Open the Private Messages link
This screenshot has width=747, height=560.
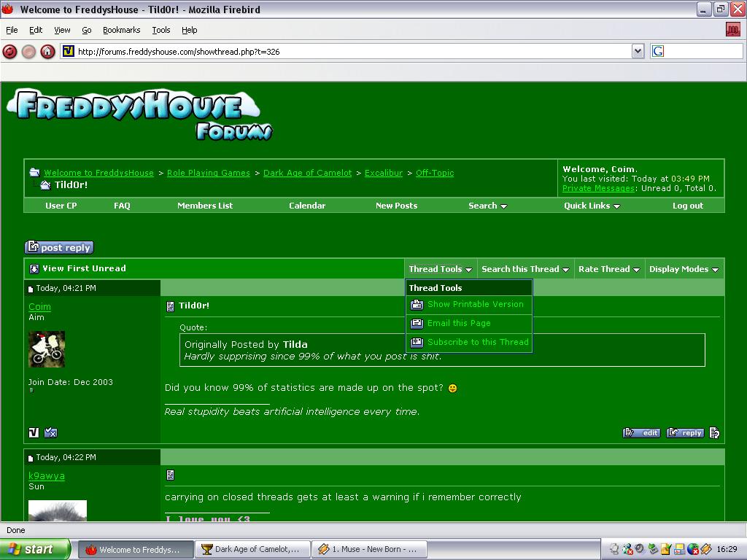coord(598,188)
